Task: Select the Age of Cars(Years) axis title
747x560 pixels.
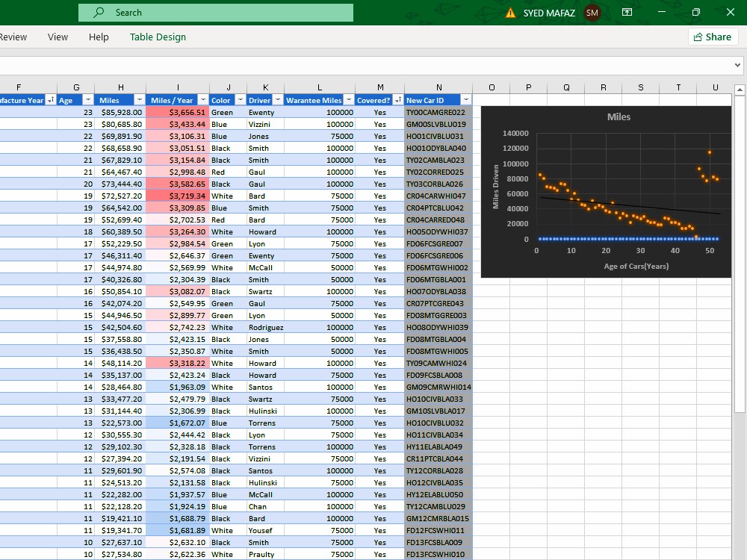Action: pos(636,267)
